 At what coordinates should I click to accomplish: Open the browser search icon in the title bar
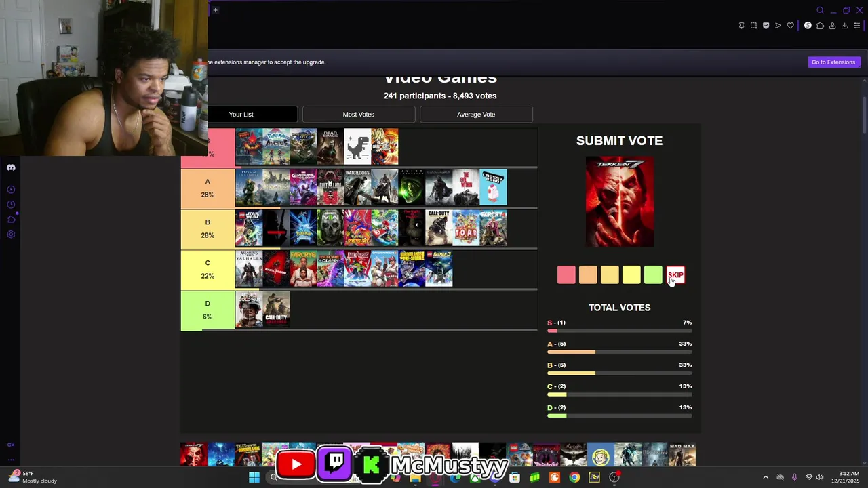coord(820,10)
